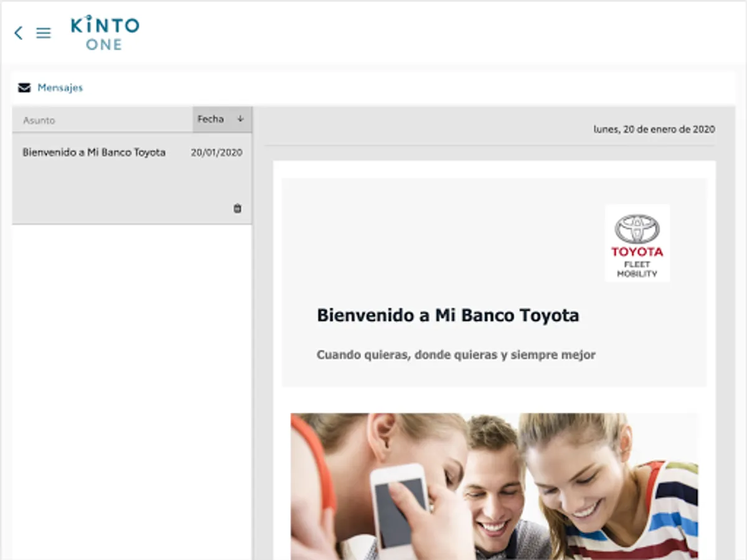Click the heading 'Bienvenido a Mi Banco Toyota' in email
Image resolution: width=747 pixels, height=560 pixels.
(448, 315)
